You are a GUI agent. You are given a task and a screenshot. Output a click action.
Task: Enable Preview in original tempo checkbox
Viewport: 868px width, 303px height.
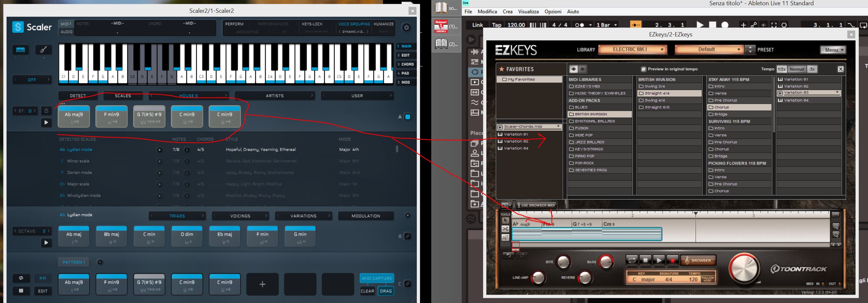(643, 69)
